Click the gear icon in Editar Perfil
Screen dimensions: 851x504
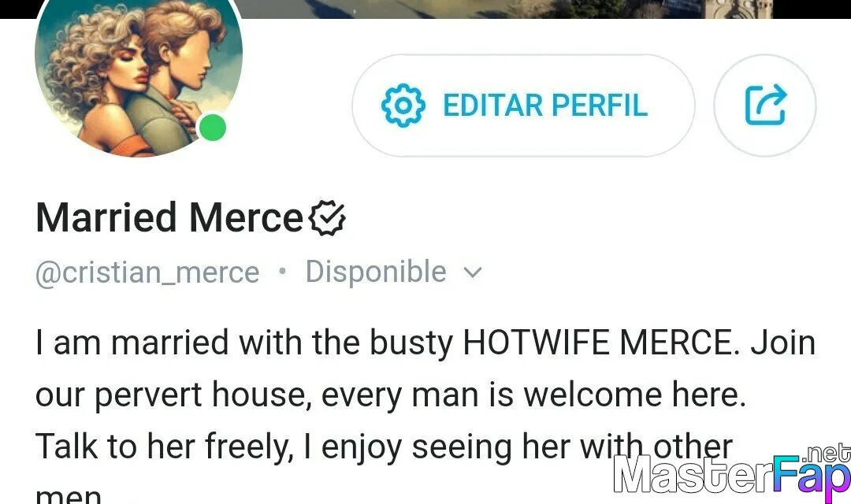coord(403,106)
